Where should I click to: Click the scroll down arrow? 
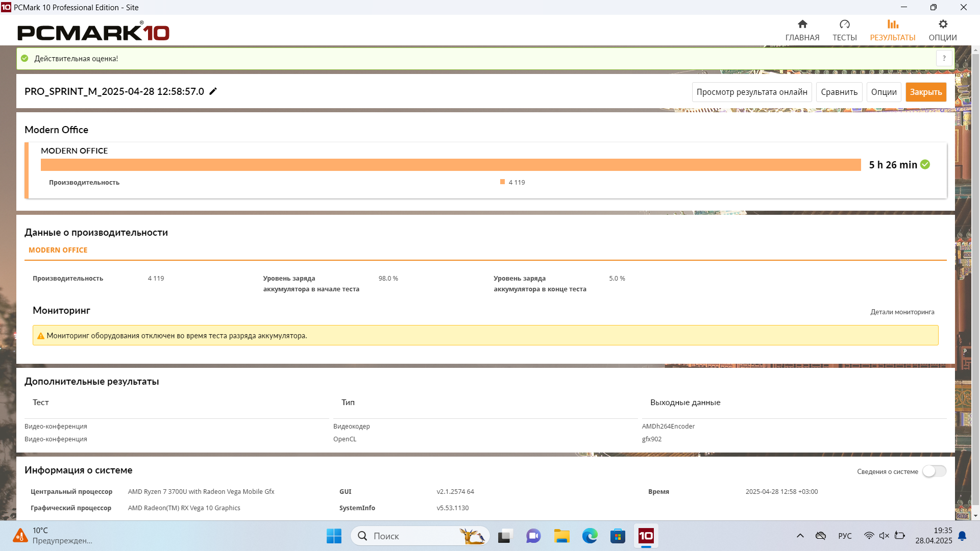(x=976, y=516)
